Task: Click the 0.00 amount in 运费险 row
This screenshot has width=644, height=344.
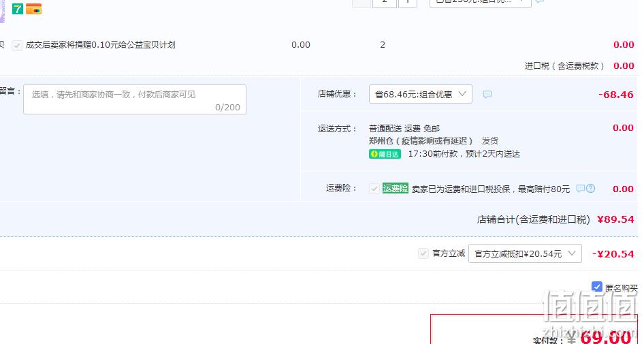Action: 623,189
